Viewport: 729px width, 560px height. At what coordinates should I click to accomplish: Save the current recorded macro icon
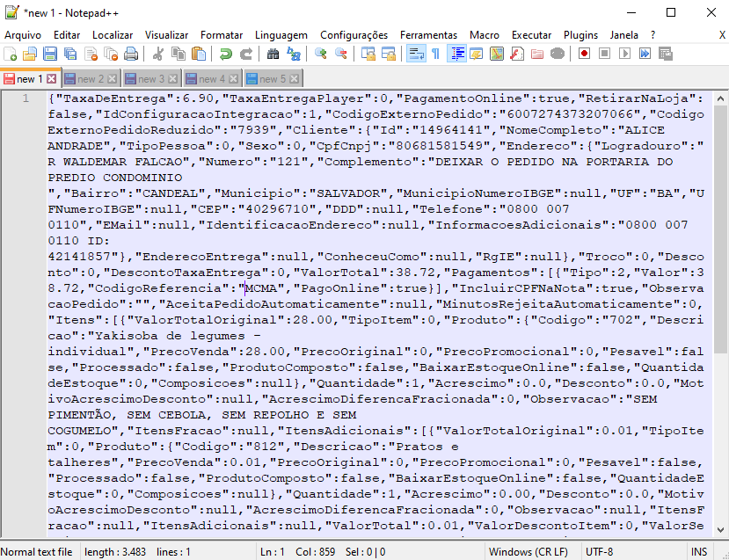[x=666, y=54]
